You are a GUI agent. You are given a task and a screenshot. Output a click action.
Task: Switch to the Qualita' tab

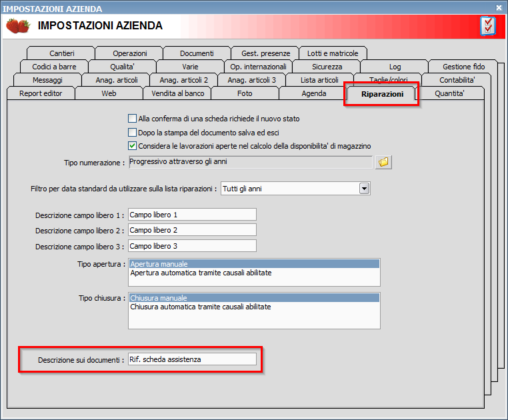[122, 67]
